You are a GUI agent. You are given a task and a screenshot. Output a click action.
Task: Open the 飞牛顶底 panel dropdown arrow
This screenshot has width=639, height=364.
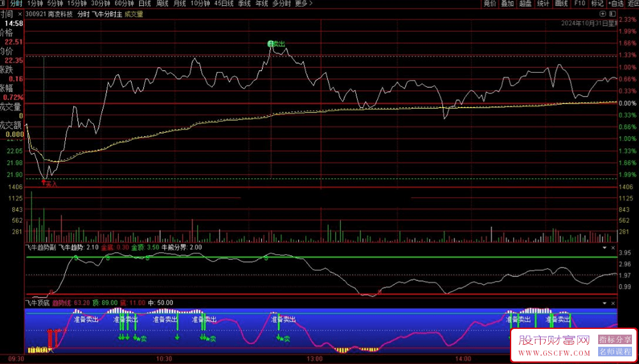[x=604, y=303]
